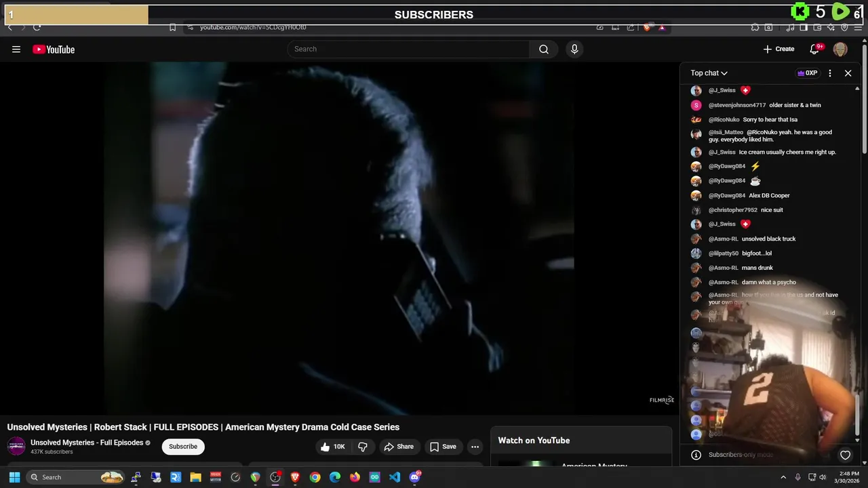Viewport: 868px width, 488px height.
Task: Click the browser address bar URL
Action: (253, 27)
